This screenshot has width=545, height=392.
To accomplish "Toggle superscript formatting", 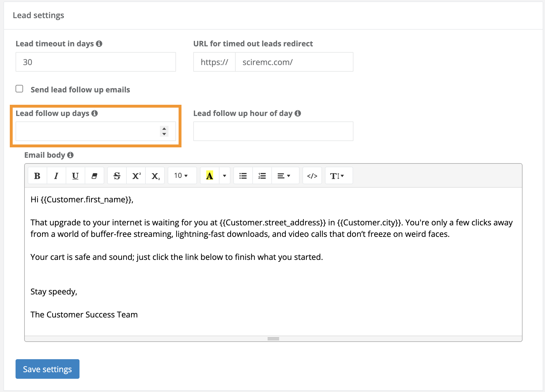I will (x=136, y=175).
